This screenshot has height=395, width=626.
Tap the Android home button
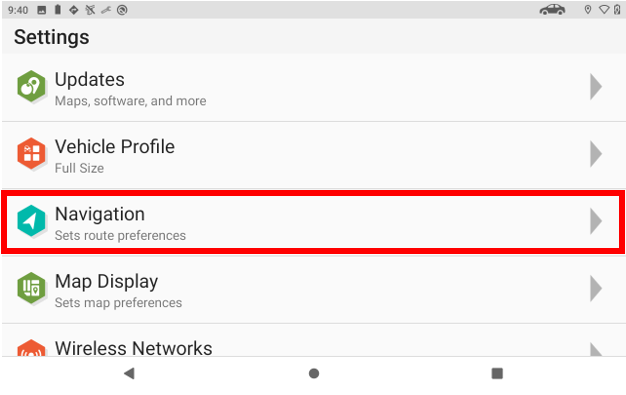pos(314,373)
